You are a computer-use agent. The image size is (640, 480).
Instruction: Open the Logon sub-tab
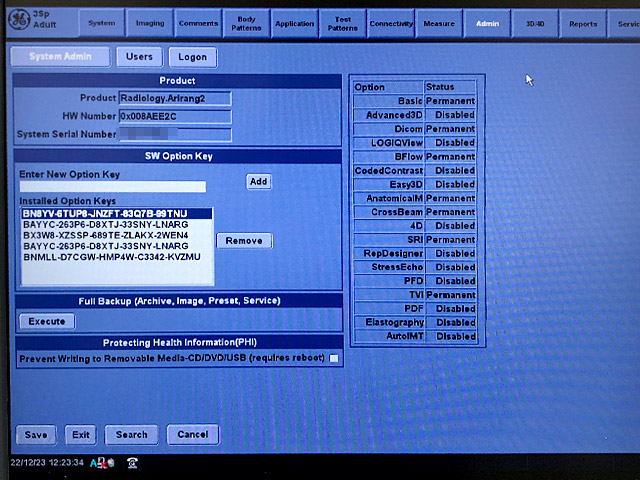tap(192, 57)
